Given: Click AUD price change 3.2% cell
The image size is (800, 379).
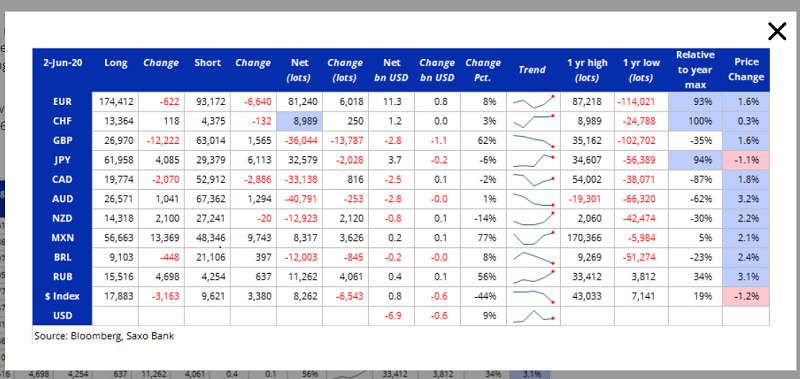Looking at the screenshot, I should click(746, 199).
